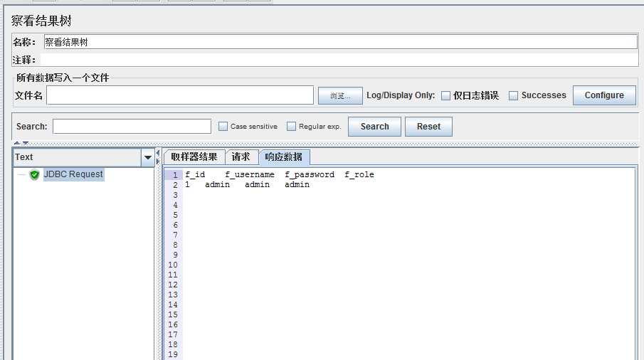Click the Configure button
This screenshot has height=360, width=644.
tap(604, 95)
